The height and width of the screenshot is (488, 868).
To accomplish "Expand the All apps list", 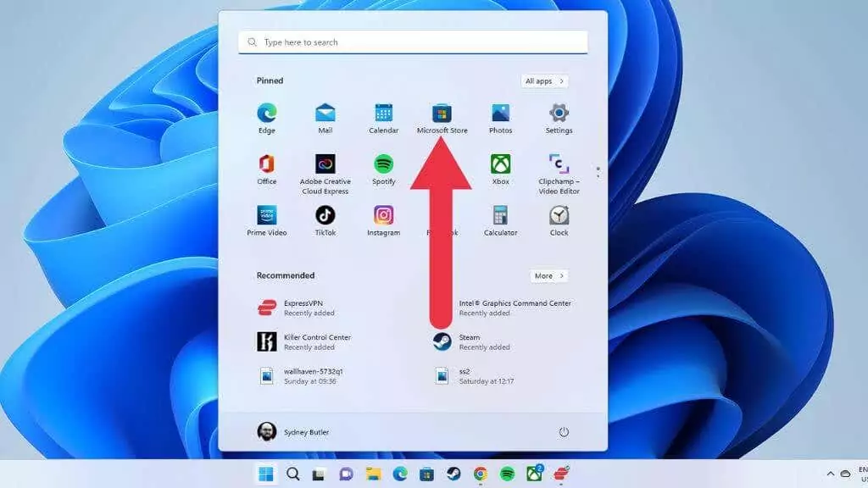I will click(544, 80).
